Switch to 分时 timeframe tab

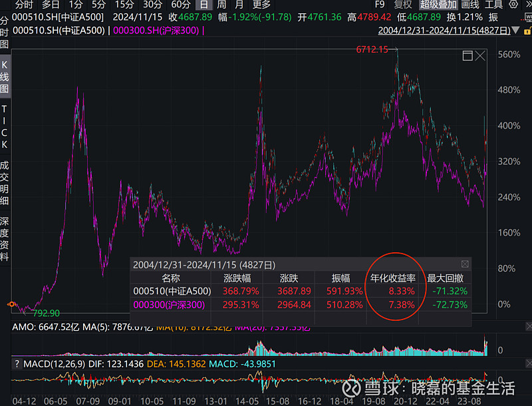click(x=24, y=5)
